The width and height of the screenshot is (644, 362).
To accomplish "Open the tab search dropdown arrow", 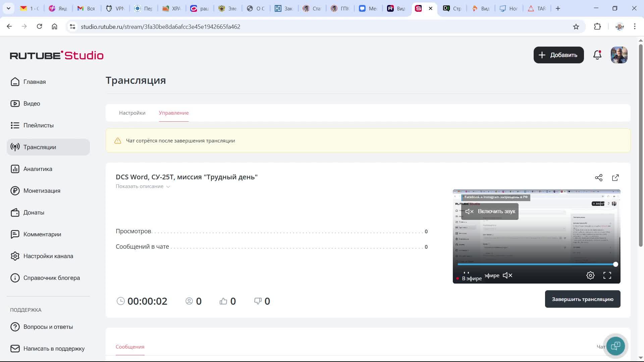I will click(x=8, y=8).
